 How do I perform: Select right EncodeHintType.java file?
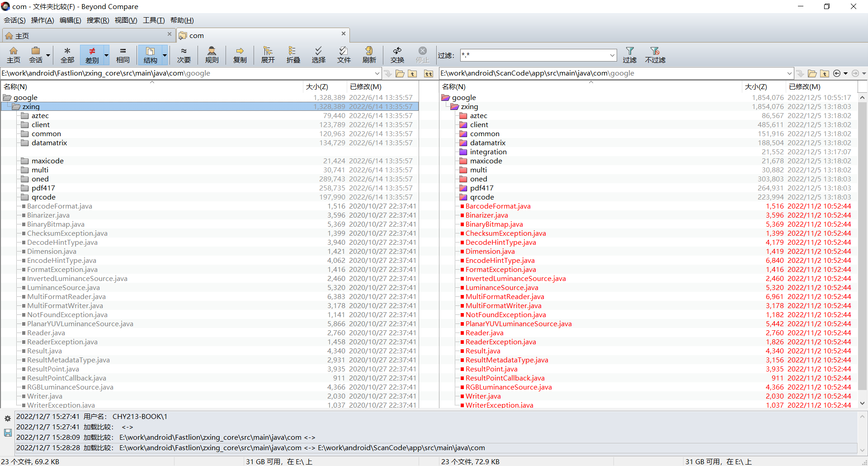click(500, 261)
